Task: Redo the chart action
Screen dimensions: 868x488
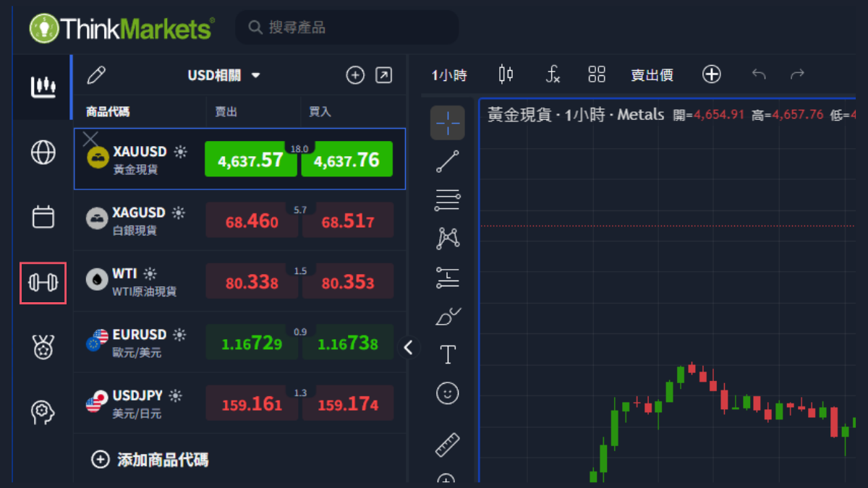Action: 797,74
